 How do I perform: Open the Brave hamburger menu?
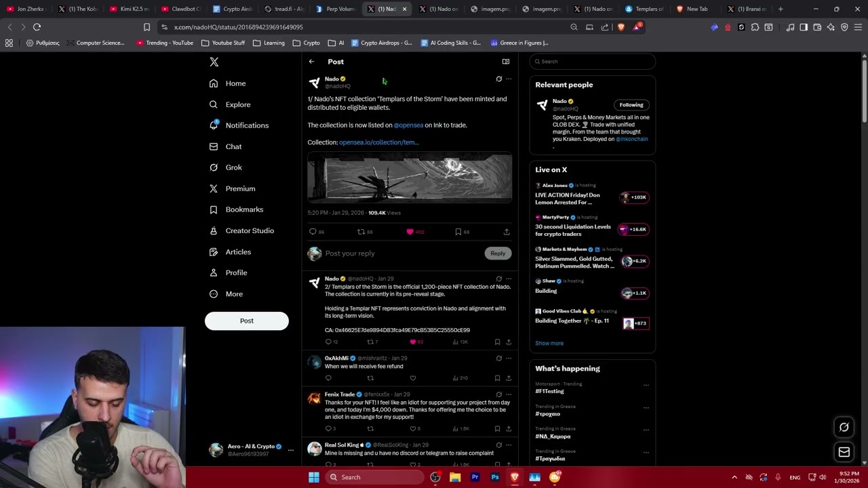pos(858,27)
